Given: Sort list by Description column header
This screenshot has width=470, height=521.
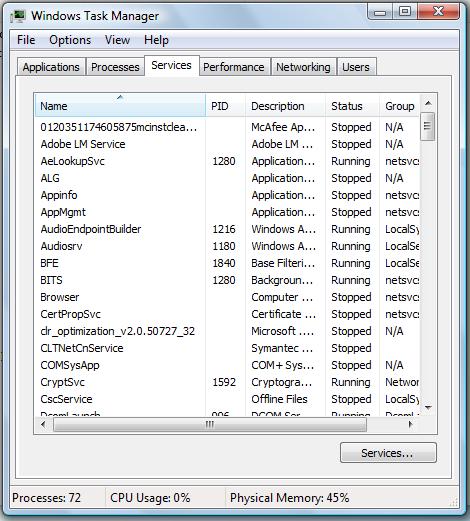Looking at the screenshot, I should (286, 106).
